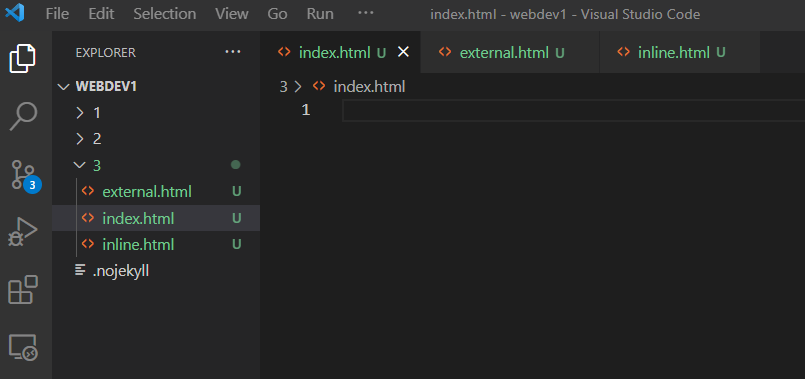Switch to the external.html tab

click(x=510, y=52)
